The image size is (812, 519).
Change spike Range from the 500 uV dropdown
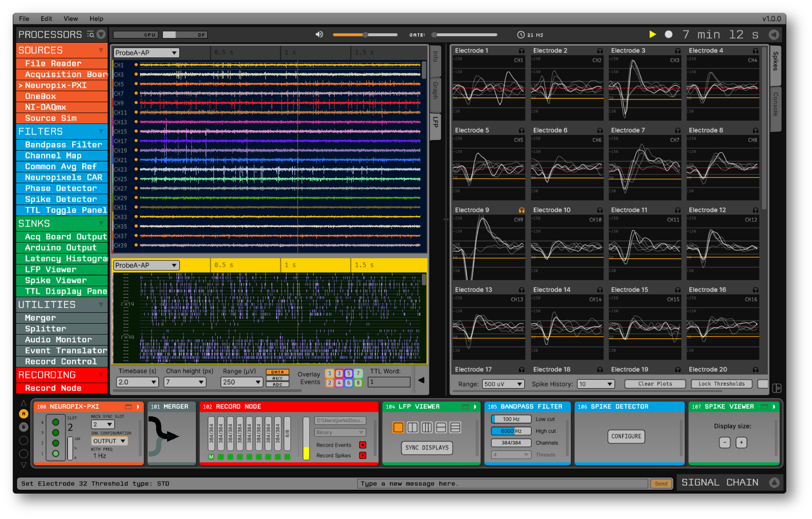(503, 384)
